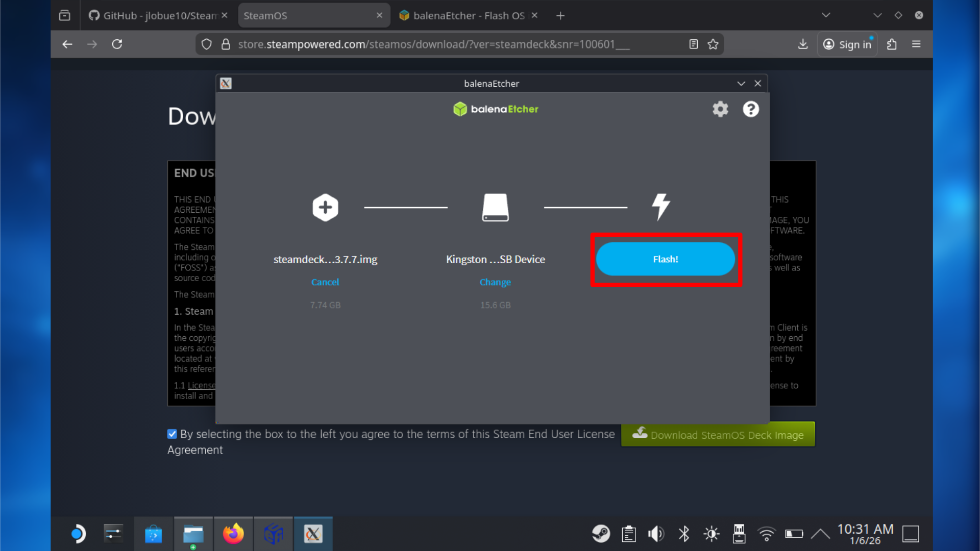Open Firefox hamburger application menu
This screenshot has height=551, width=980.
(916, 44)
